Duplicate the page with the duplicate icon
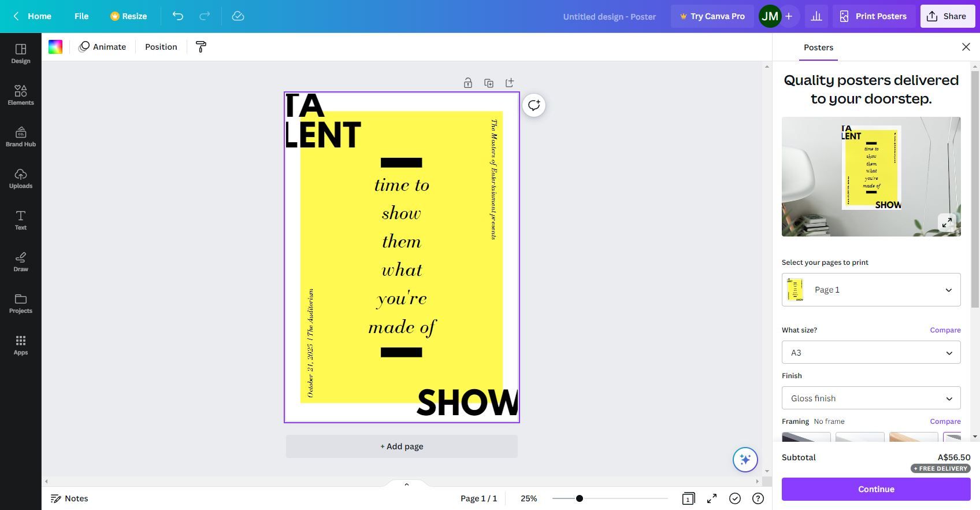The width and height of the screenshot is (980, 510). point(489,83)
